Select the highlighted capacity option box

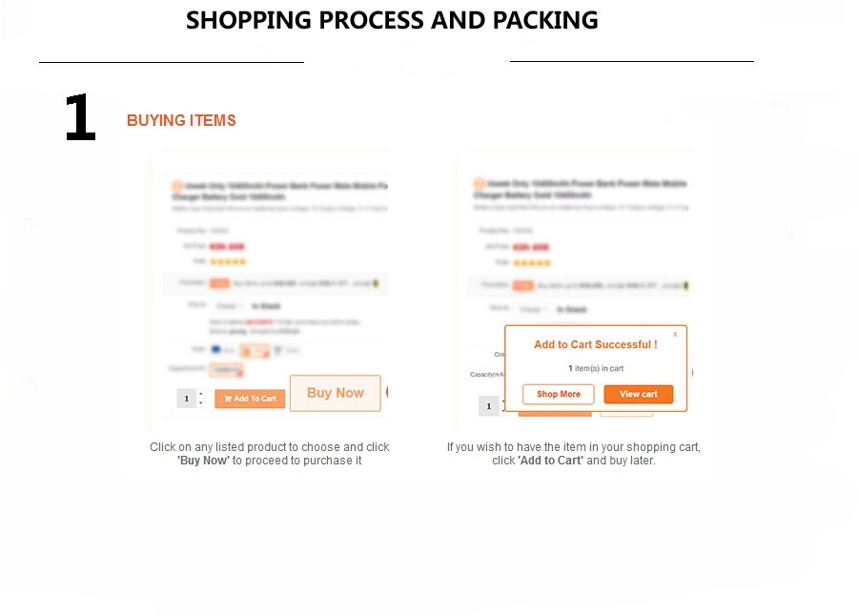pos(226,370)
